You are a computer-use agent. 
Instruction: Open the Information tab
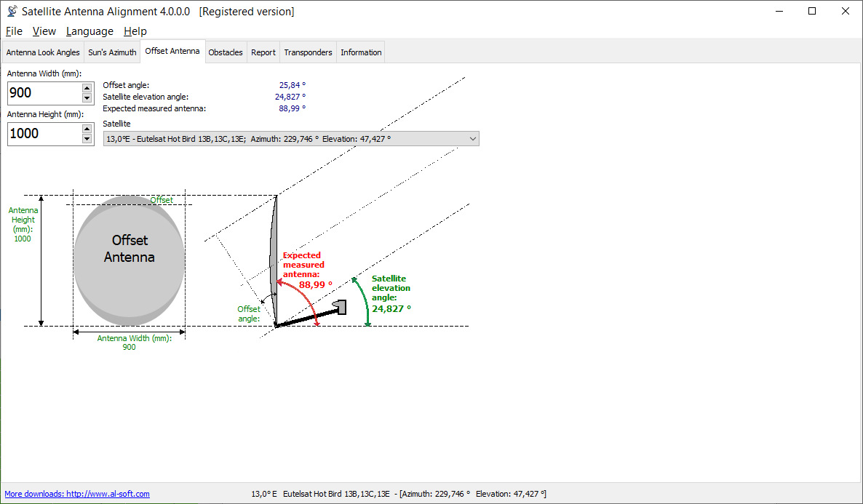[x=361, y=52]
